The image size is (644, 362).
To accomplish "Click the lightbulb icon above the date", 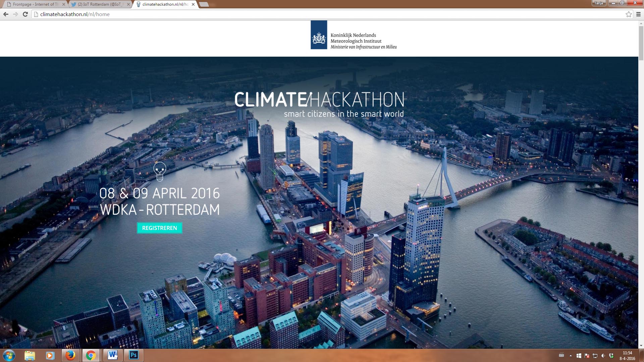I will [x=160, y=171].
